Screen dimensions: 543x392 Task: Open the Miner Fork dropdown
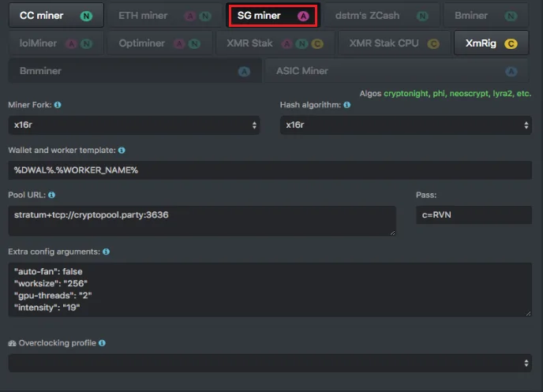(x=134, y=125)
